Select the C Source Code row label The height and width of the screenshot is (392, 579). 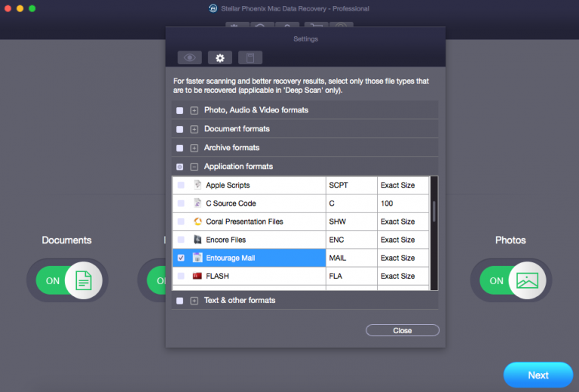231,204
